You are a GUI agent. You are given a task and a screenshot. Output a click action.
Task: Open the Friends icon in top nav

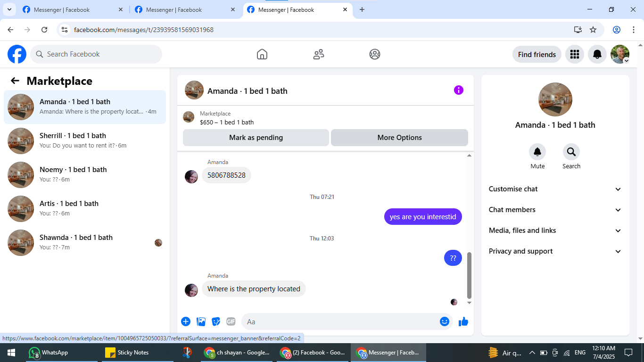319,54
